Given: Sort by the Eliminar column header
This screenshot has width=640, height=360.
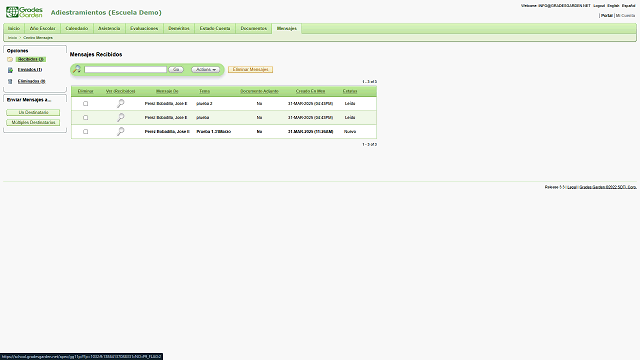Looking at the screenshot, I should pos(85,91).
